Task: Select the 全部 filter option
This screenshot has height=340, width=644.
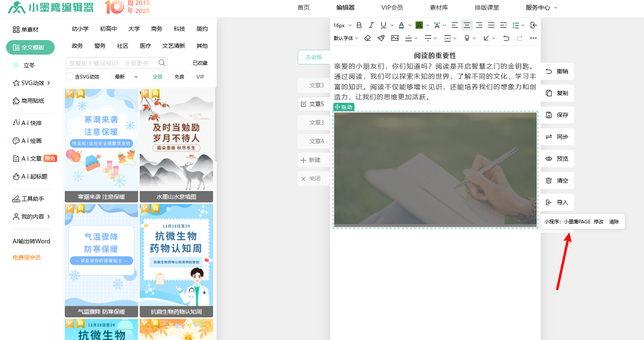Action: coord(158,76)
